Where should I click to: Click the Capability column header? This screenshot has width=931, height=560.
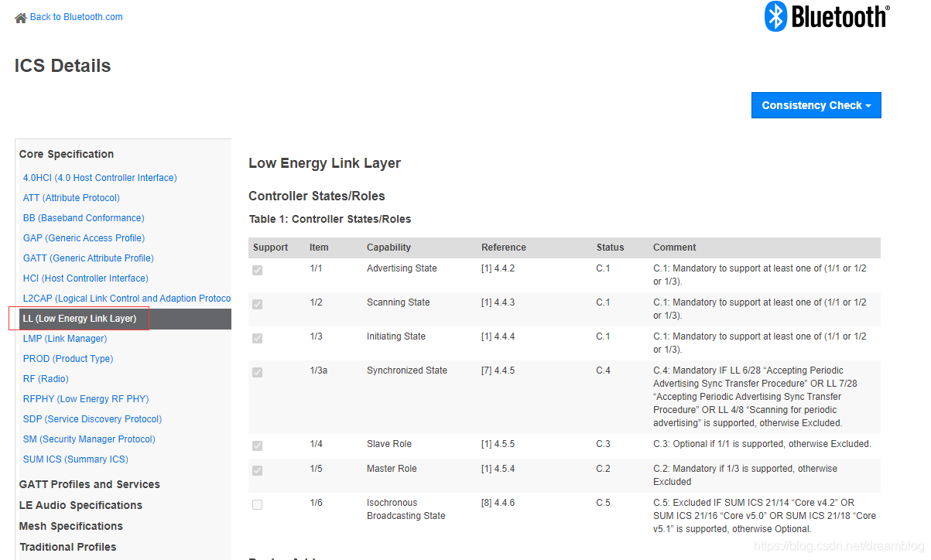pos(388,248)
